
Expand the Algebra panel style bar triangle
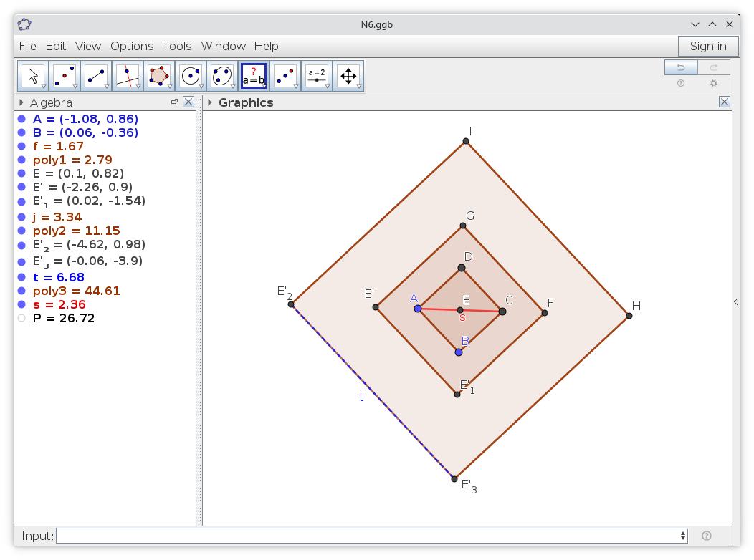pyautogui.click(x=22, y=102)
